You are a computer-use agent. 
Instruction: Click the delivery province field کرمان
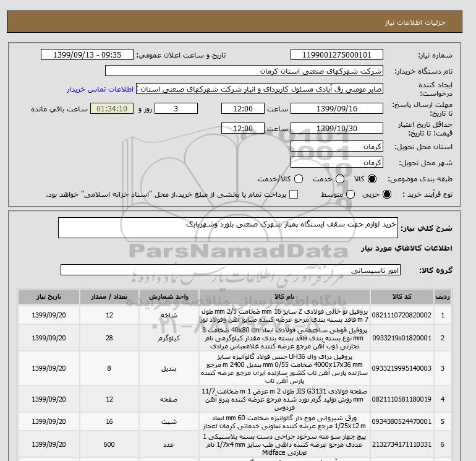[337, 147]
